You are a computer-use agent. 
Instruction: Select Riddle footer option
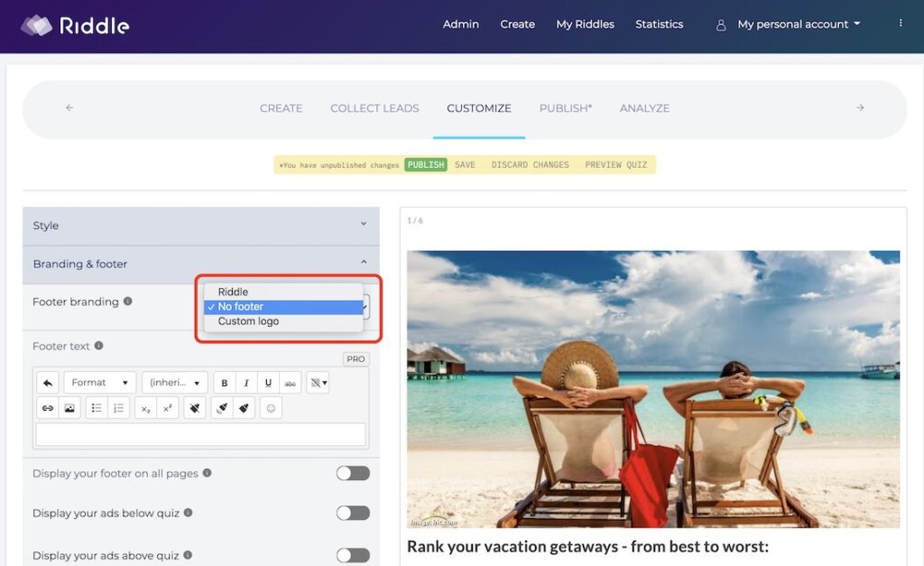click(x=283, y=292)
